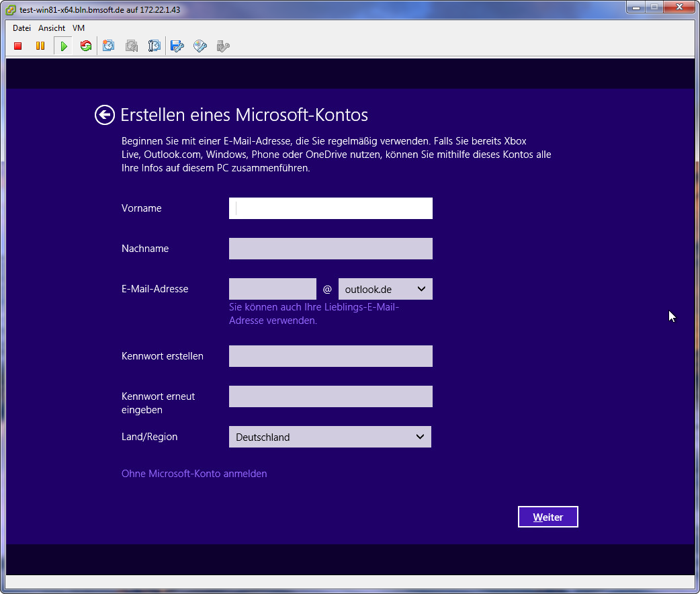Viewport: 700px width, 594px height.
Task: Click the 'E-Mail-Adresse' label
Action: point(155,289)
